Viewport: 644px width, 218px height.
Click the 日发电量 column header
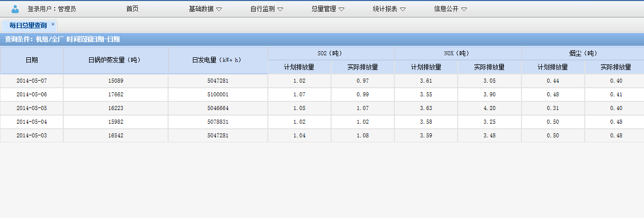[218, 60]
